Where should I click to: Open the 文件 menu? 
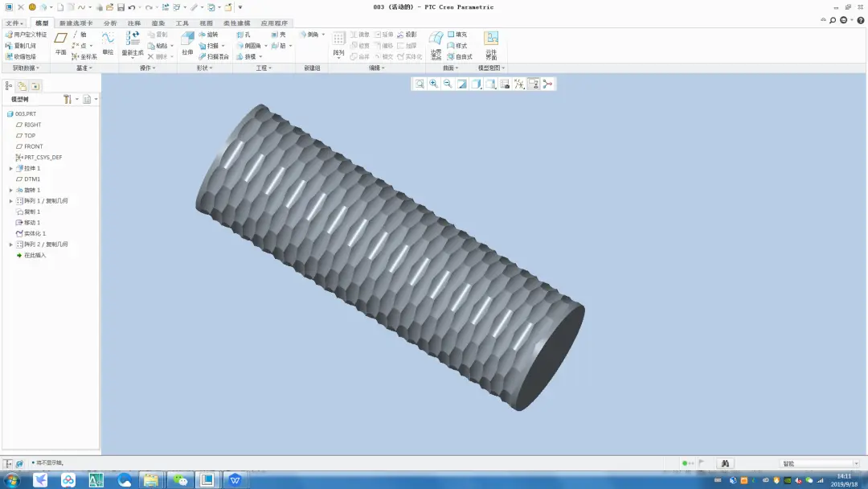point(14,23)
